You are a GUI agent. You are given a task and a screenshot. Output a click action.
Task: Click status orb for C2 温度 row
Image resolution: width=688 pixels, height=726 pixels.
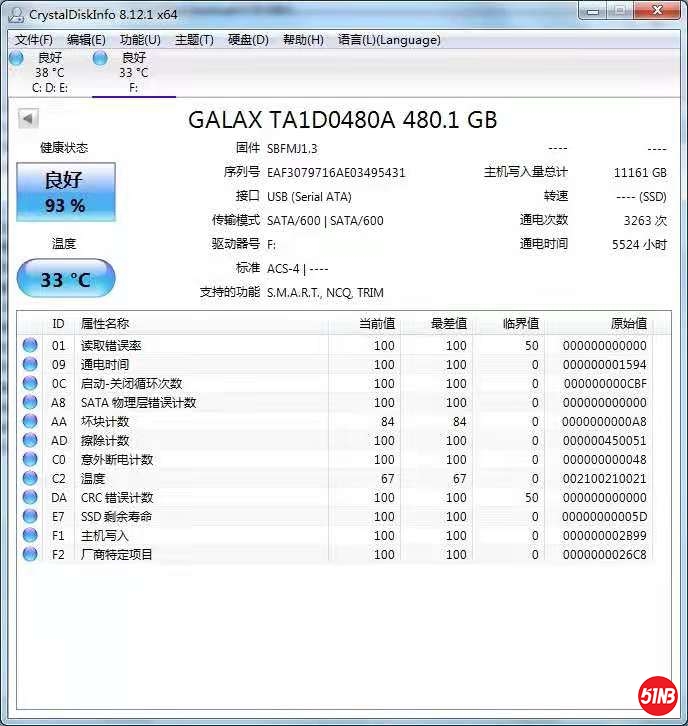(30, 478)
